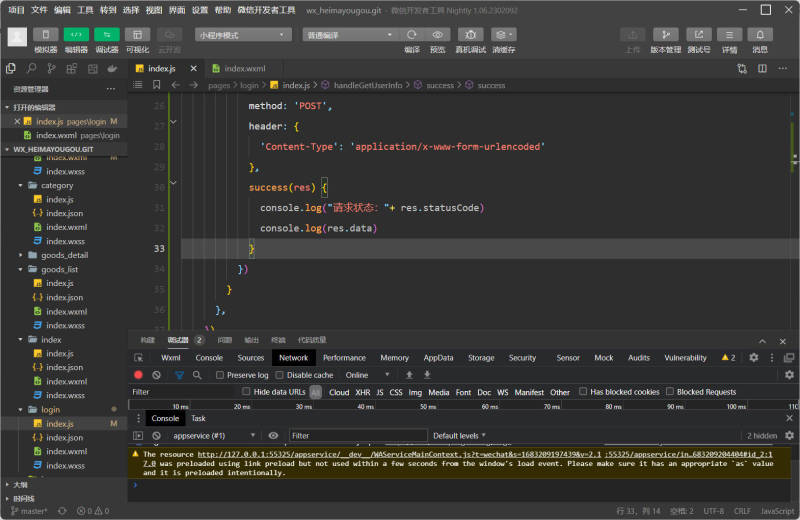Viewport: 800px width, 520px height.
Task: Switch to the Console tab in DevTools
Action: pos(209,357)
